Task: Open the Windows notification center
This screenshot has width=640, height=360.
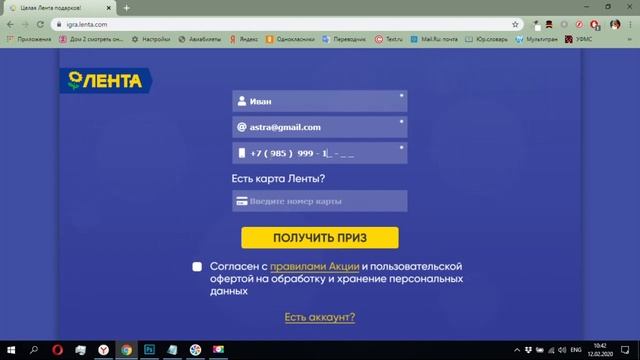Action: 625,350
